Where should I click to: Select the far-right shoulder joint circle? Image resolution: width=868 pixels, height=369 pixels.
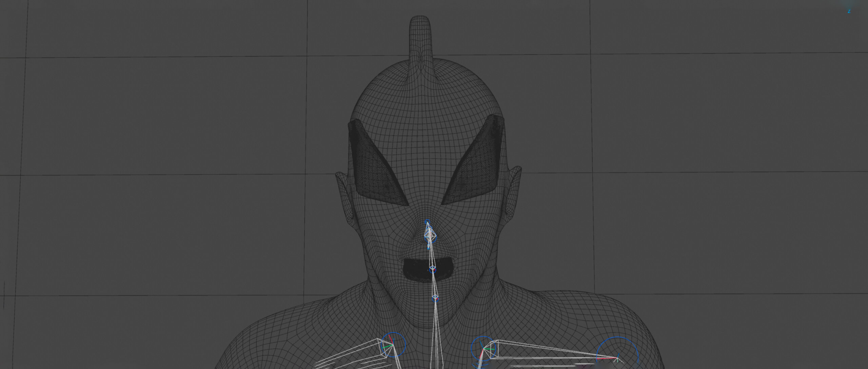[617, 357]
